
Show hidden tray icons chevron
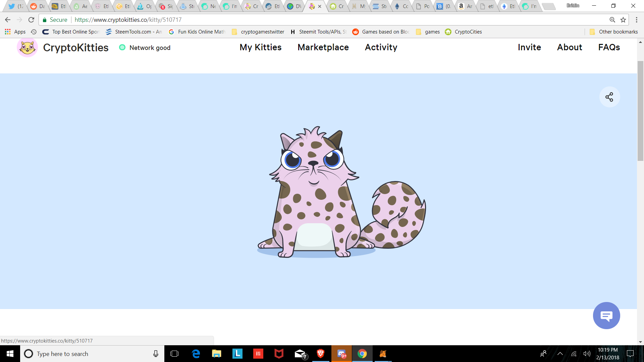click(560, 354)
